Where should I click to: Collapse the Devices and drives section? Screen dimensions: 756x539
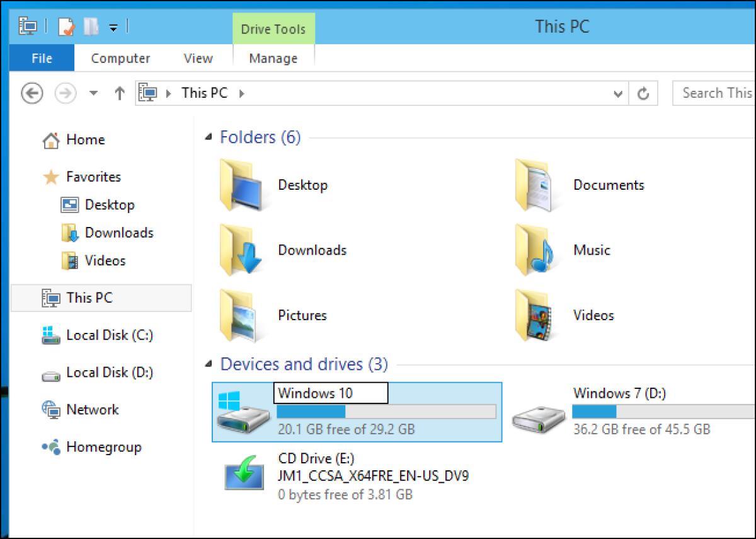pyautogui.click(x=208, y=363)
